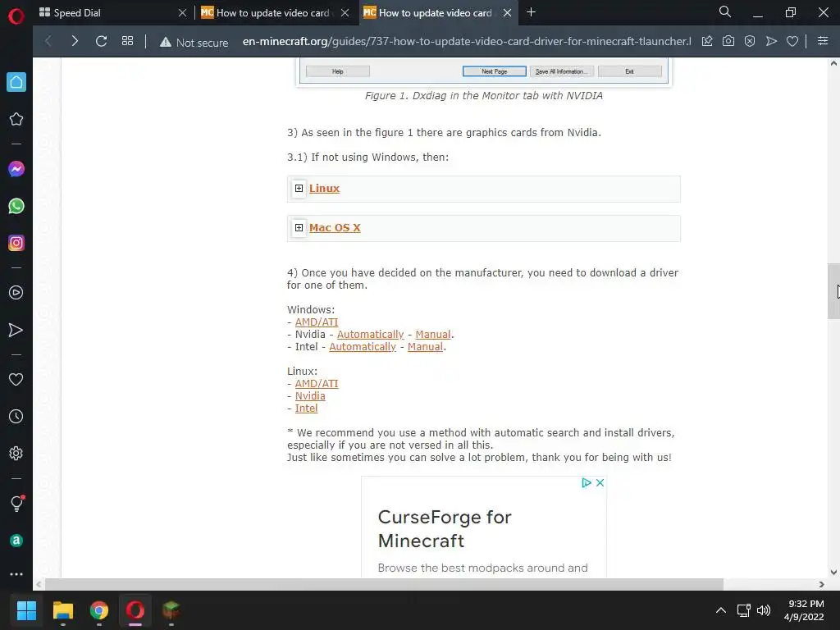The width and height of the screenshot is (840, 630).
Task: Click Intel Automatically link
Action: pos(363,347)
